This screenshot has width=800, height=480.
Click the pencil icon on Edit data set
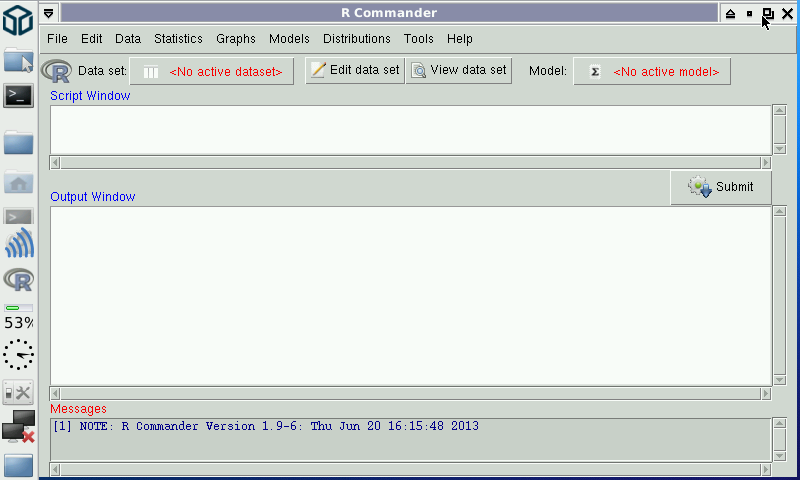(318, 70)
